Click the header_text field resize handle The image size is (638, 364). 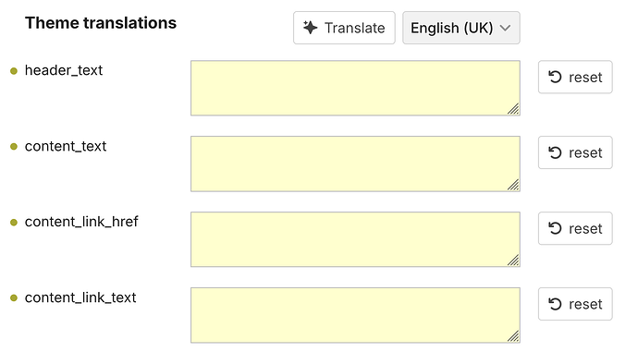click(x=513, y=109)
